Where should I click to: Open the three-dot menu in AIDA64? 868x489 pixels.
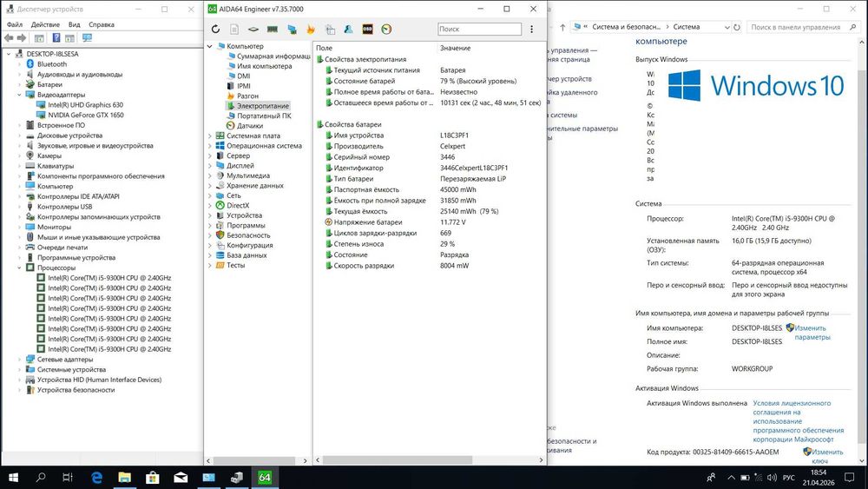tap(531, 30)
